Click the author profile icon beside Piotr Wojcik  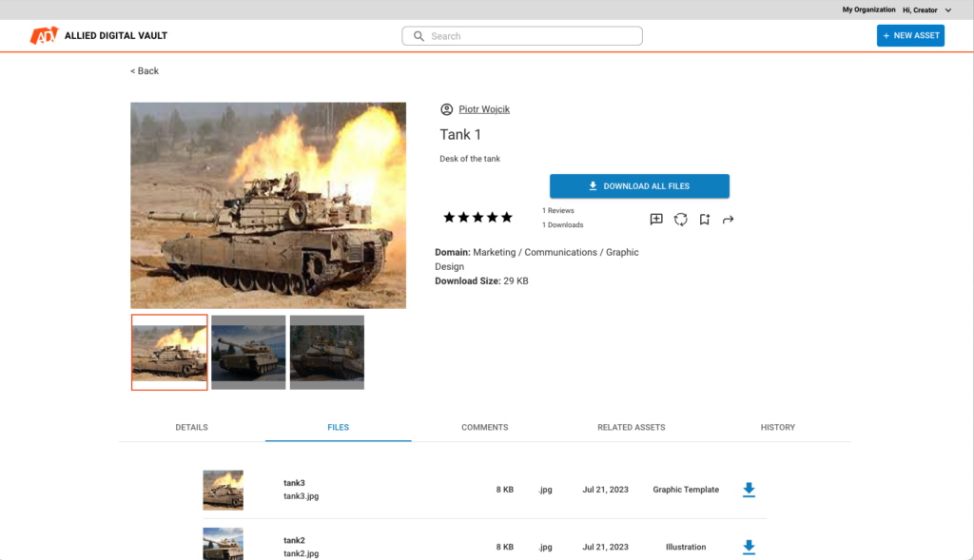click(447, 109)
